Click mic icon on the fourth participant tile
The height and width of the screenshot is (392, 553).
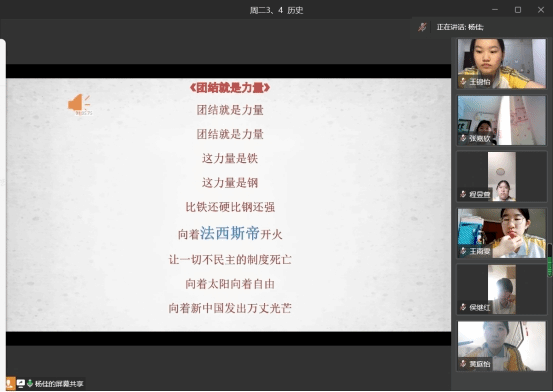click(x=463, y=251)
